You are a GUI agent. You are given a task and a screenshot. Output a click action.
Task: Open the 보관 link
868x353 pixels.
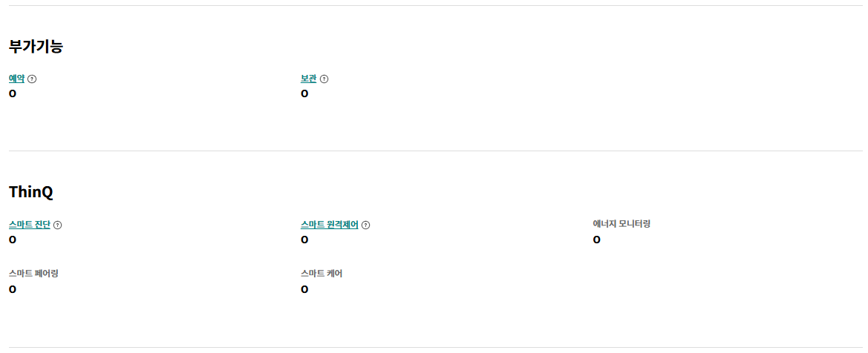tap(308, 79)
